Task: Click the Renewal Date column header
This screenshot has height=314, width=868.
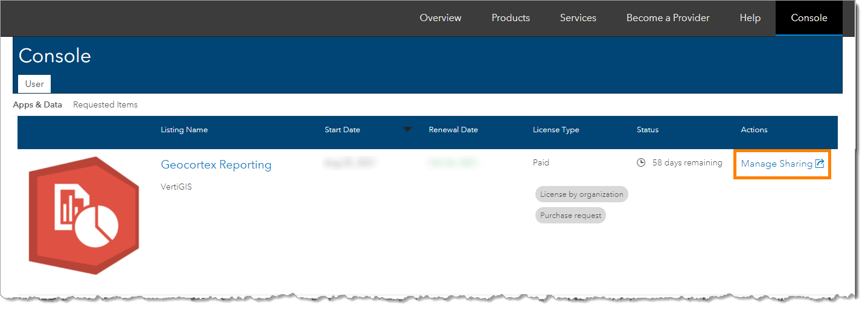Action: pyautogui.click(x=453, y=130)
